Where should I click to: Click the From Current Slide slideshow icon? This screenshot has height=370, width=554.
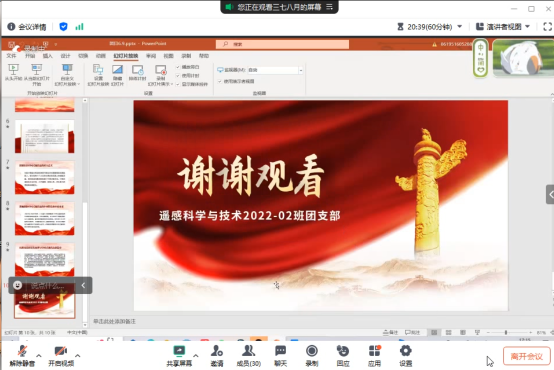[37, 70]
